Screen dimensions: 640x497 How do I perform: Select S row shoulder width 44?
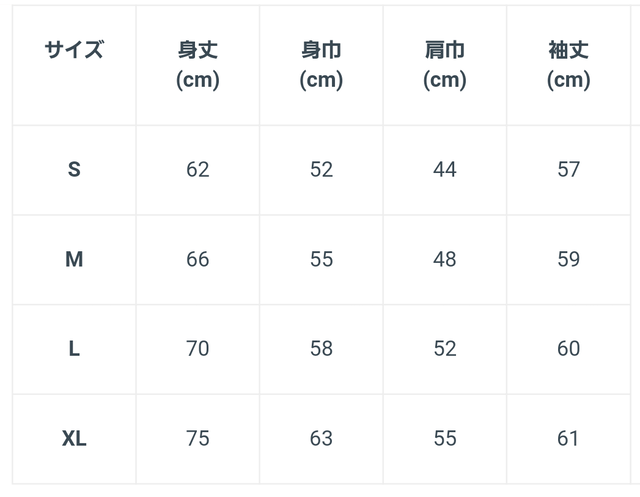coord(445,169)
